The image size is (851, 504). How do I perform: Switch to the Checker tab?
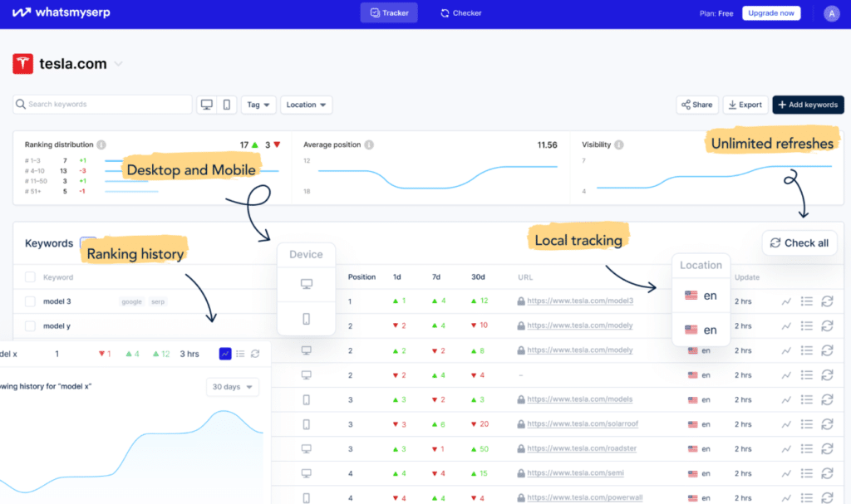(x=460, y=13)
